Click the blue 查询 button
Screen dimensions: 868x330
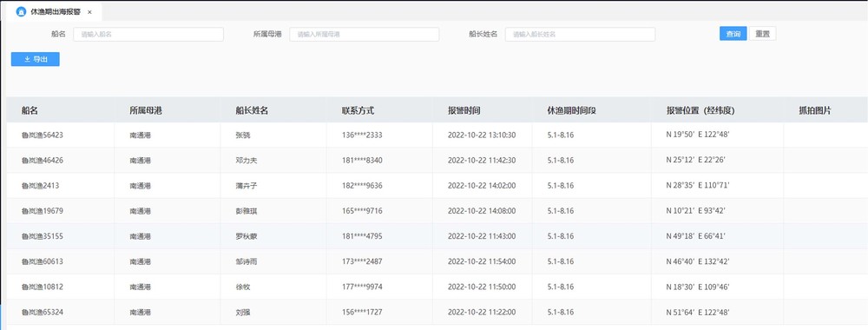tap(733, 34)
